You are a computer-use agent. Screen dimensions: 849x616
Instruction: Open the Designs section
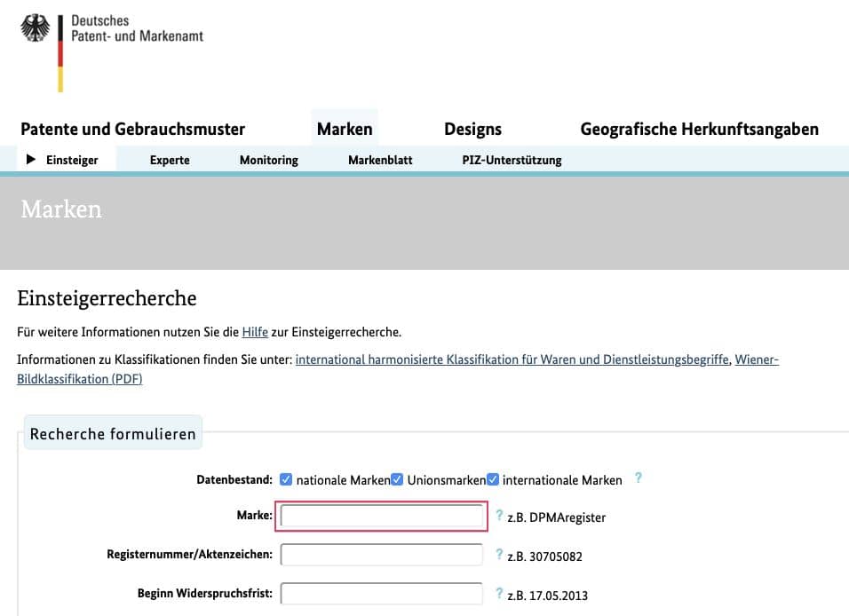coord(472,129)
